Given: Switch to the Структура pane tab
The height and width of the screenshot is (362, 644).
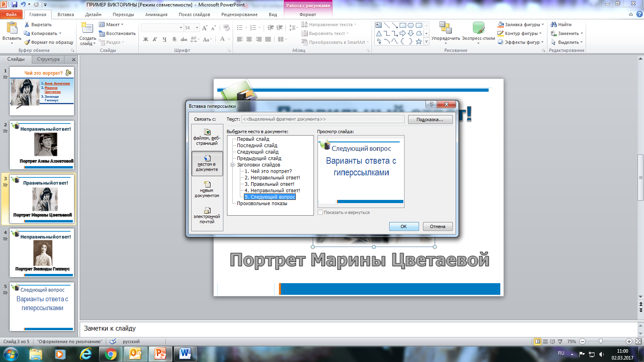Looking at the screenshot, I should [x=48, y=59].
